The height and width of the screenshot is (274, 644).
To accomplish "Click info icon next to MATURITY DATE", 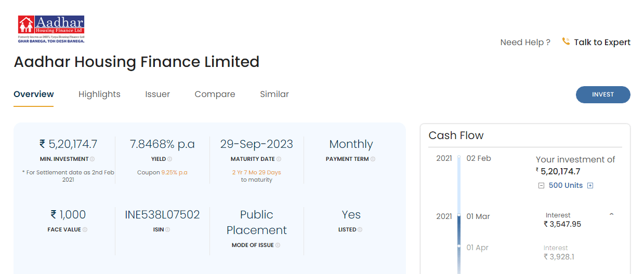I will point(279,159).
